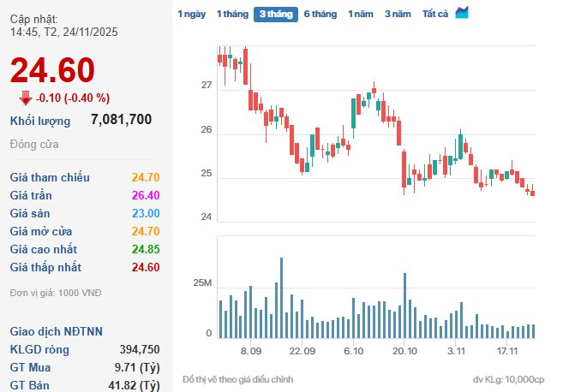Click the tallest volume bar near 20.10
The height and width of the screenshot is (392, 563).
point(404,306)
